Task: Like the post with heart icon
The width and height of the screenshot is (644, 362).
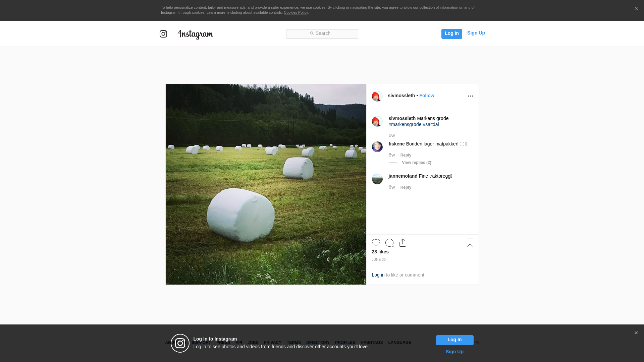Action: pos(376,243)
